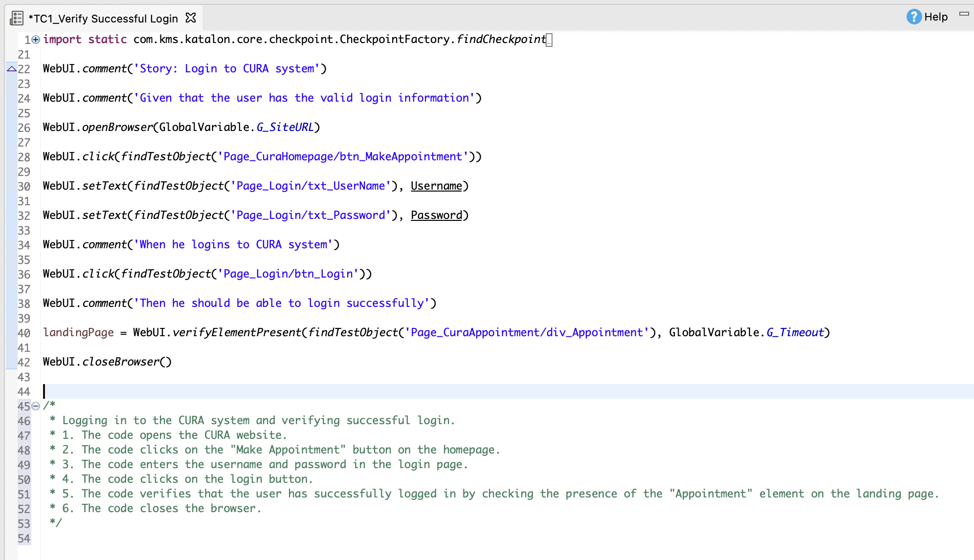Viewport: 974px width, 560px height.
Task: Click the G_SiteURL global variable on line 26
Action: click(x=286, y=127)
